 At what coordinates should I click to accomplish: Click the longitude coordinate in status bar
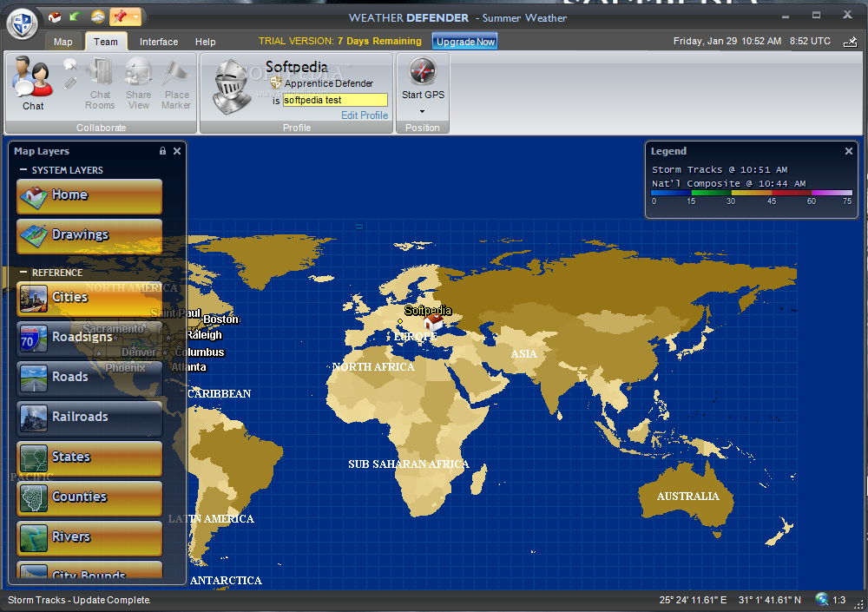(x=693, y=600)
